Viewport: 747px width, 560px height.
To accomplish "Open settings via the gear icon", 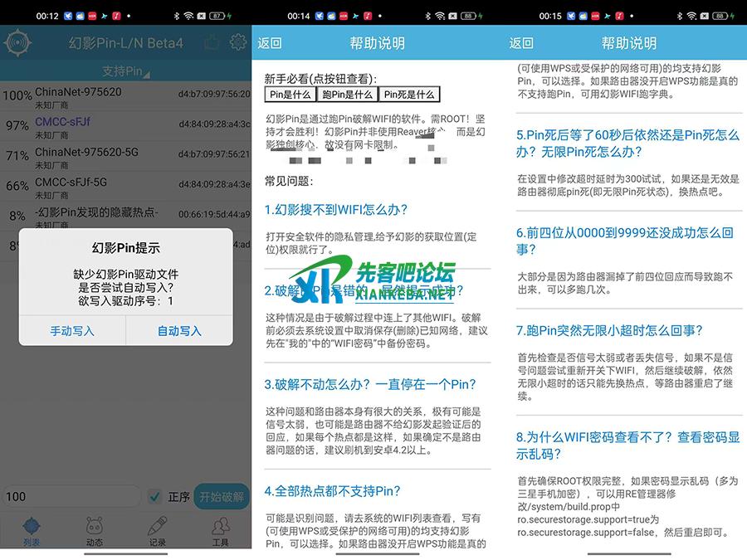I will (x=238, y=42).
